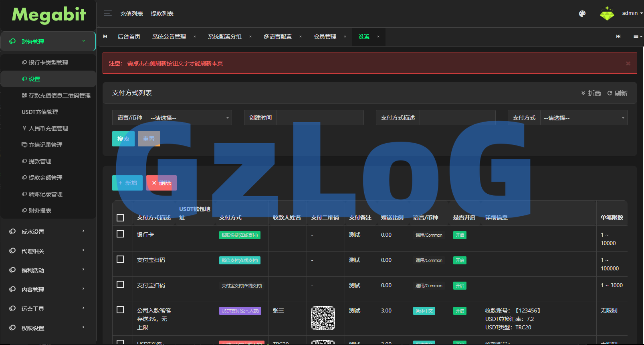Click the 搜索 search button
Viewport: 644px width, 345px height.
(123, 139)
